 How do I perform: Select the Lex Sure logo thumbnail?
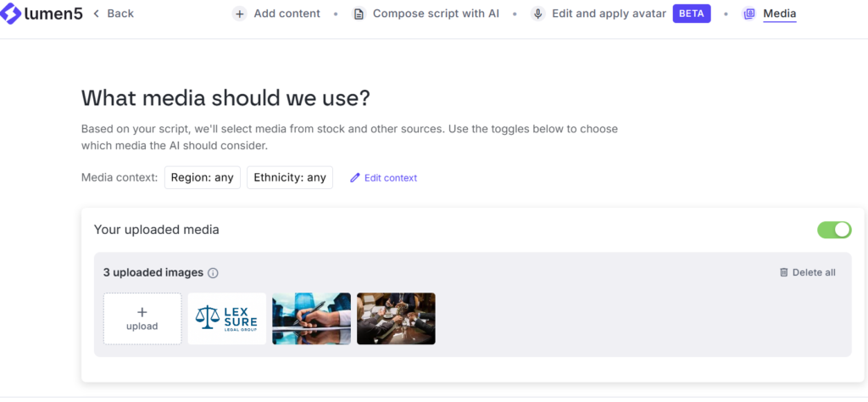click(x=226, y=319)
